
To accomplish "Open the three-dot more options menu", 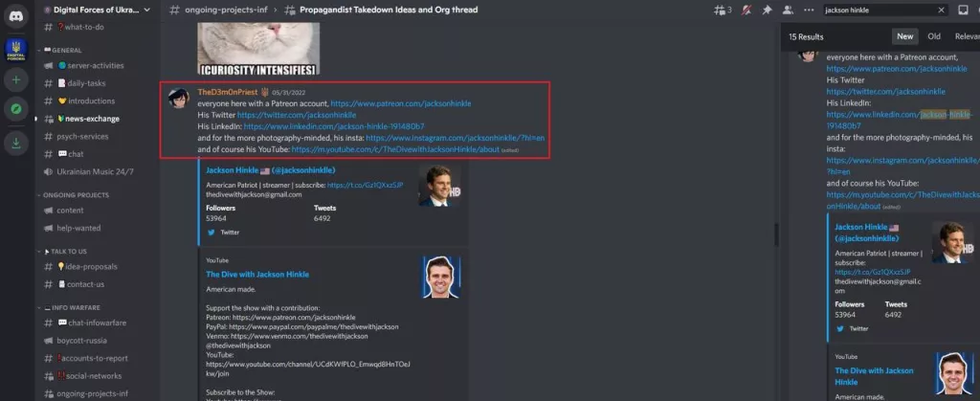I will point(810,10).
